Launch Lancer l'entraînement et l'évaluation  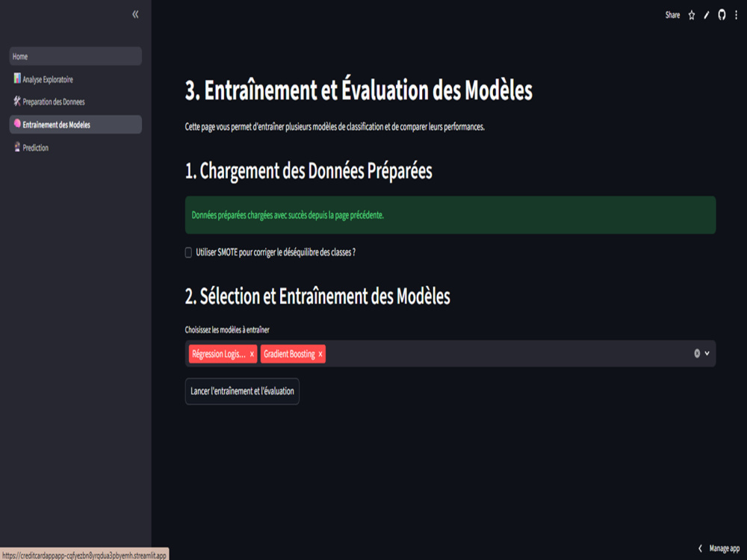[x=242, y=391]
